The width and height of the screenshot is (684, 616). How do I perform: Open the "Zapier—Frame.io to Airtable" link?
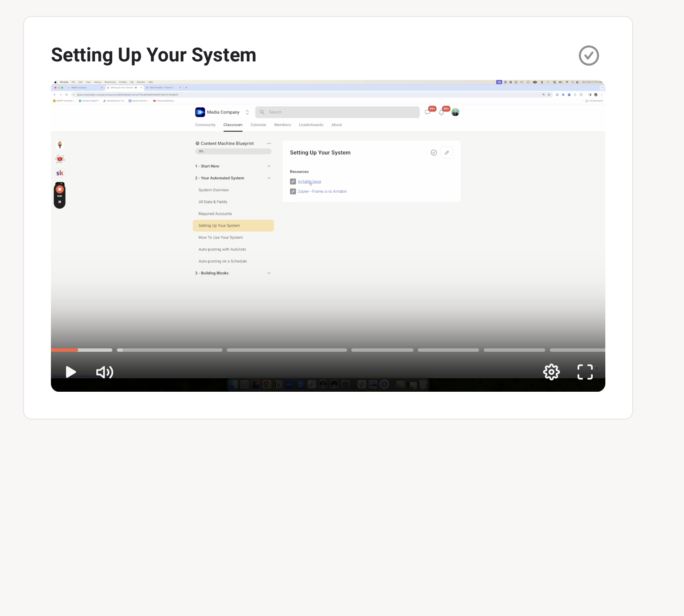point(322,191)
